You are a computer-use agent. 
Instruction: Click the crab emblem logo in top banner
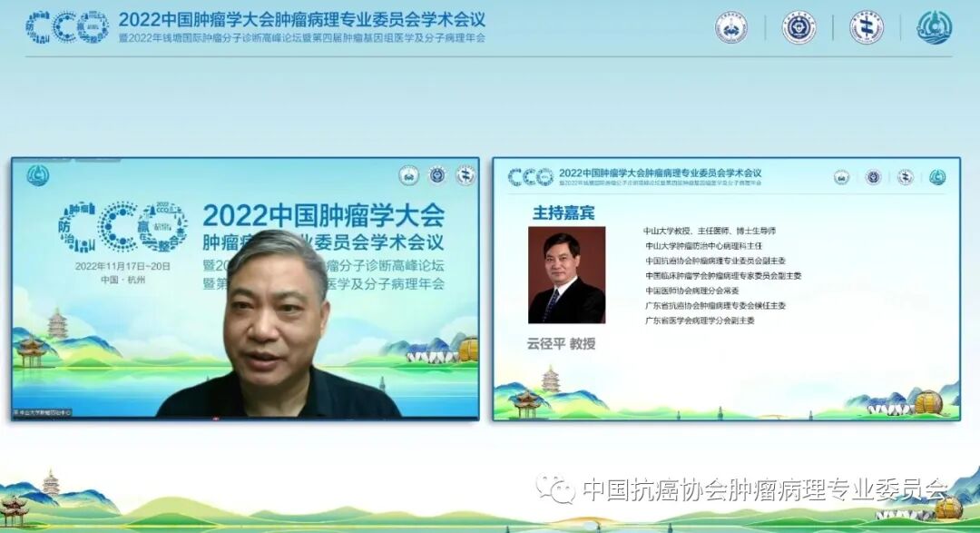point(731,27)
